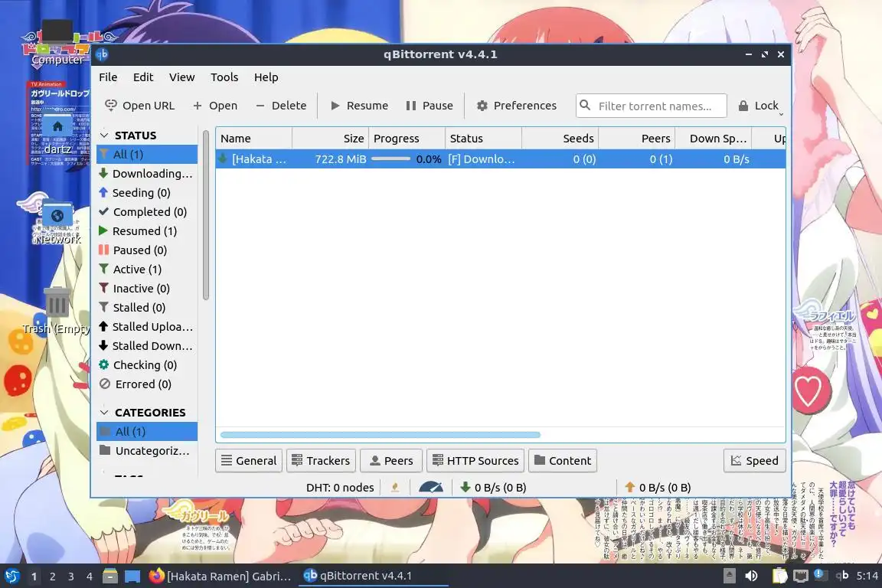Click the volume icon in system tray
The height and width of the screenshot is (588, 882).
click(751, 576)
